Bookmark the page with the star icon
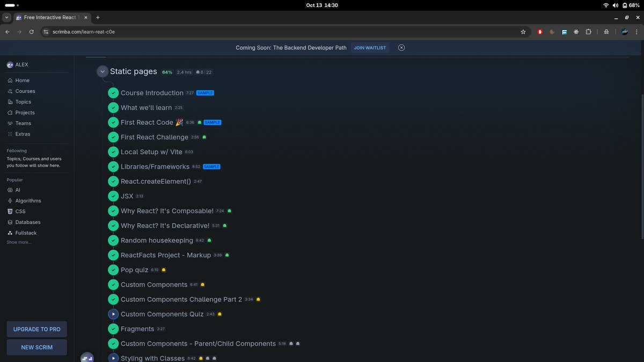This screenshot has height=362, width=644. tap(523, 32)
